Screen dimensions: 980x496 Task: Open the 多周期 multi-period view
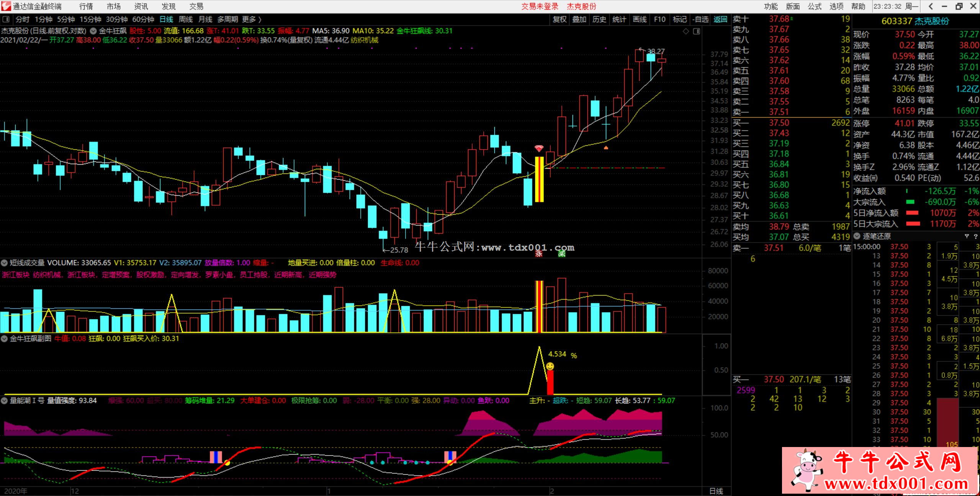[227, 19]
